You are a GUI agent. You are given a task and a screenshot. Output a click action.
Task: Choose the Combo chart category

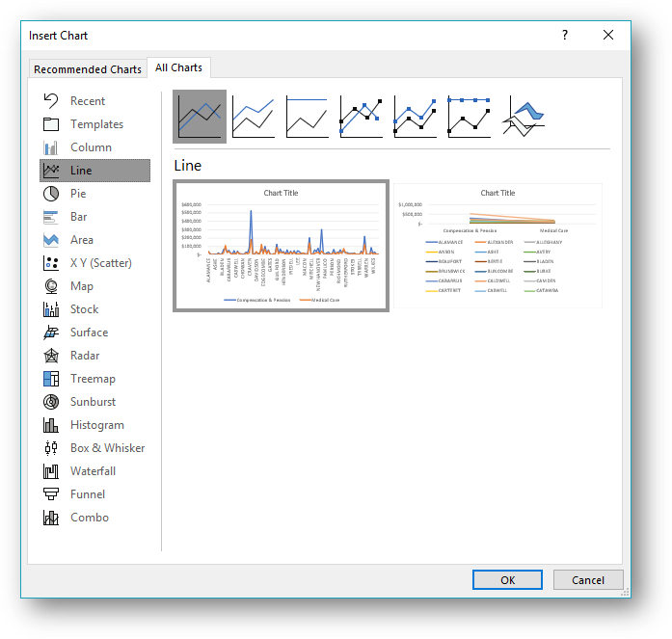point(89,518)
